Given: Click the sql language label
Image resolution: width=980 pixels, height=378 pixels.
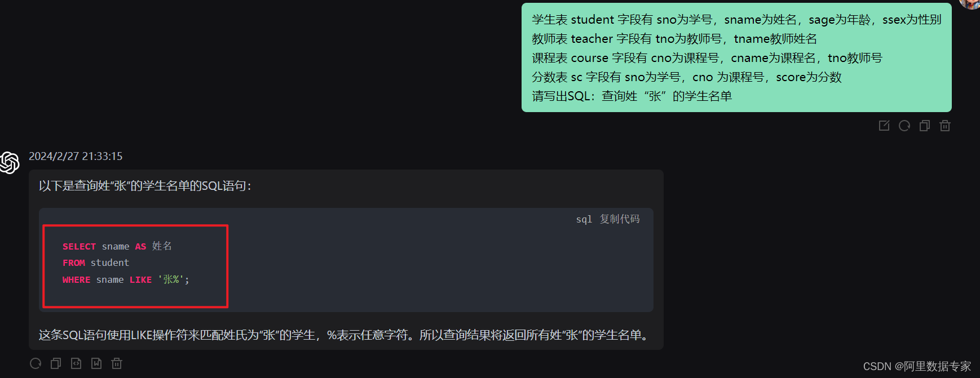Looking at the screenshot, I should click(x=584, y=219).
